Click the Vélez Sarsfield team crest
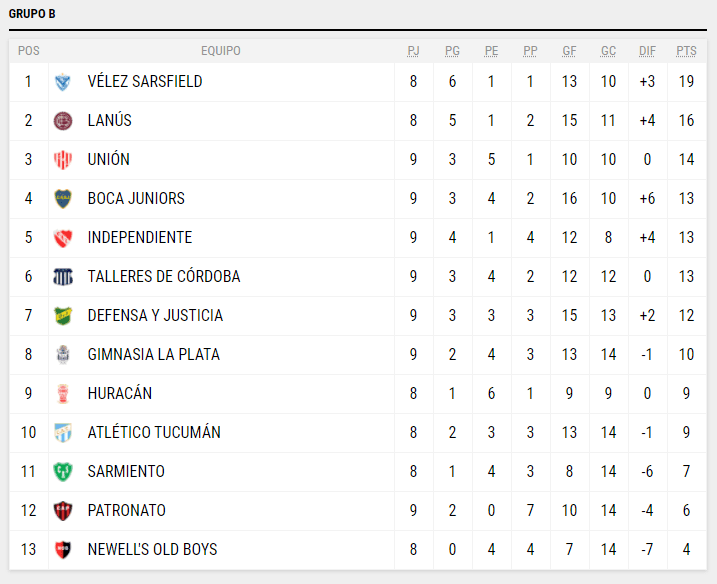 [x=63, y=82]
